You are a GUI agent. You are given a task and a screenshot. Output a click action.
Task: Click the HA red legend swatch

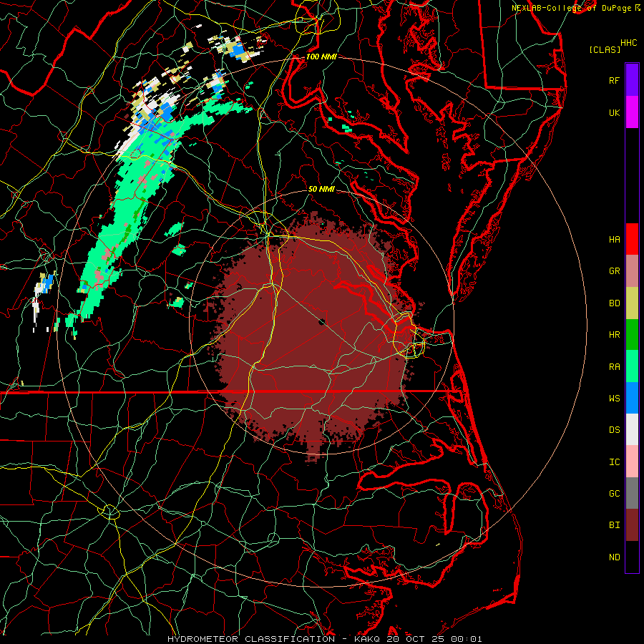click(x=632, y=239)
